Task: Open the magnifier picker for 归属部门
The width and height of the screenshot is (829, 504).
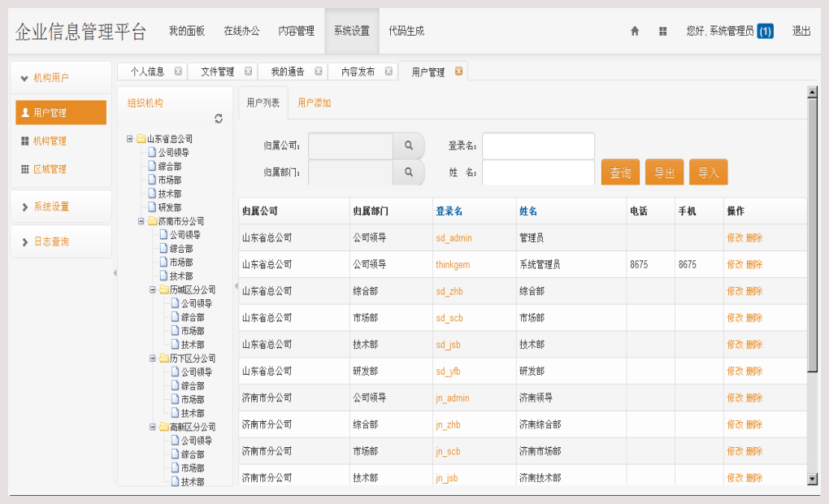Action: click(x=409, y=172)
